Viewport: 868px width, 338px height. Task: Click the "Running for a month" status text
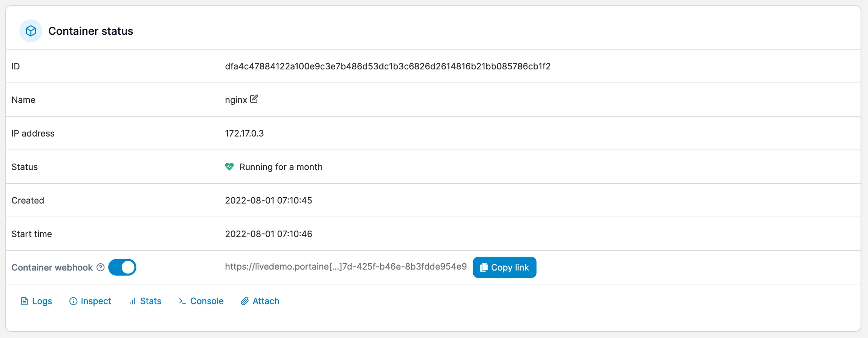tap(281, 167)
